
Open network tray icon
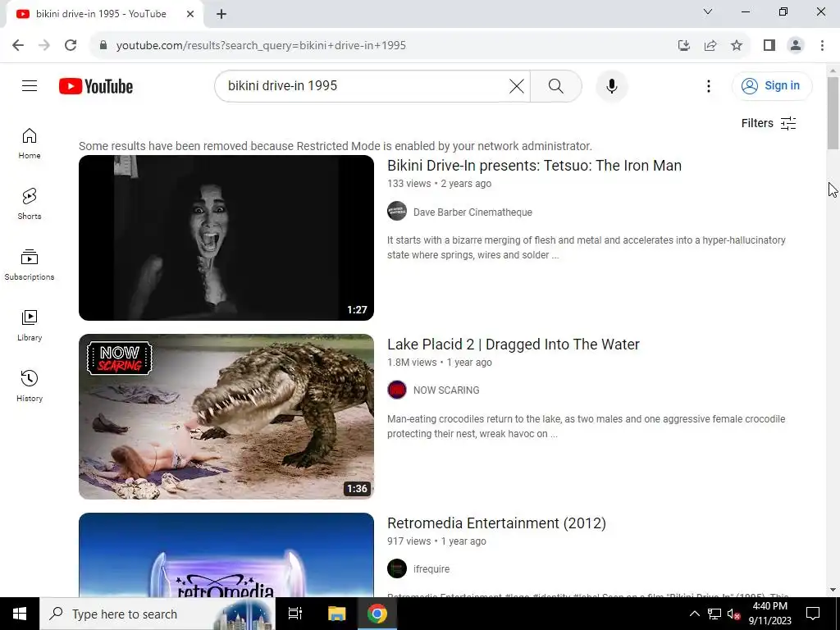714,614
